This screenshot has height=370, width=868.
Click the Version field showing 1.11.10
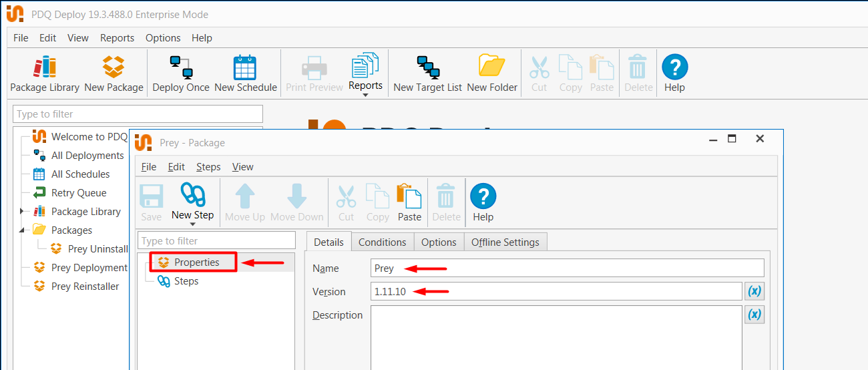click(x=557, y=291)
